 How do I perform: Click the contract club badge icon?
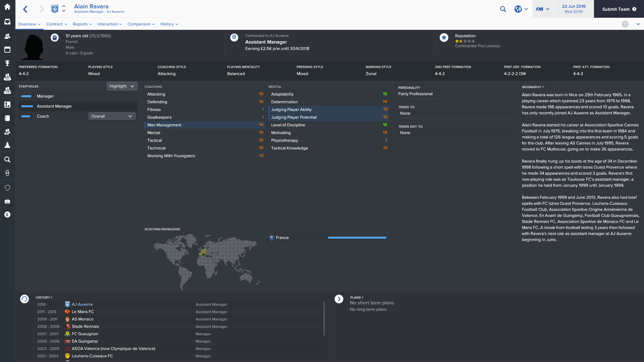point(234,38)
